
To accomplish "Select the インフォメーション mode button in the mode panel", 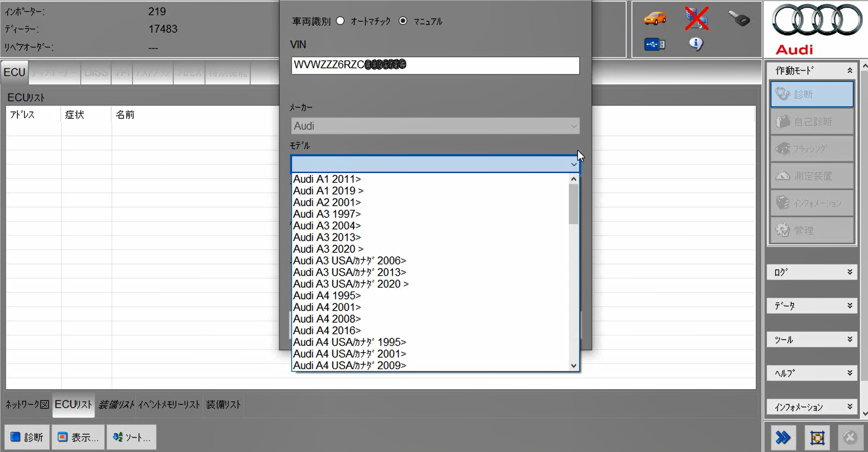I will pos(812,203).
